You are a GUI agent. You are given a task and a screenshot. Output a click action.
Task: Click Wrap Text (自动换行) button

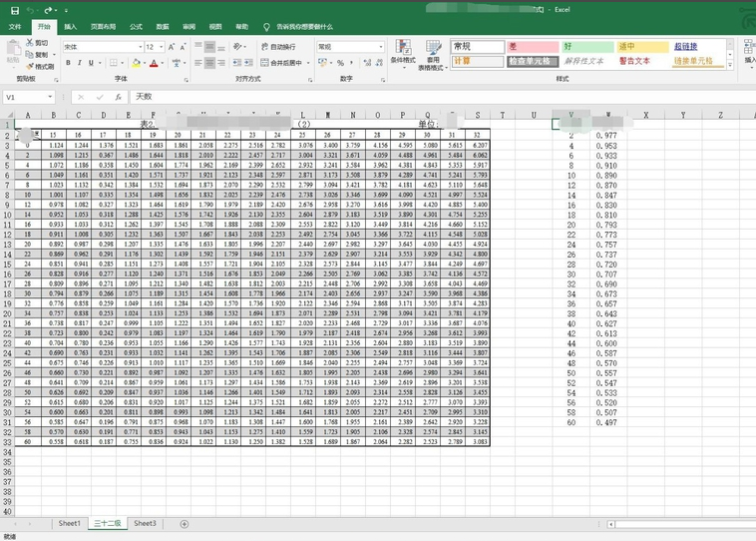[278, 47]
